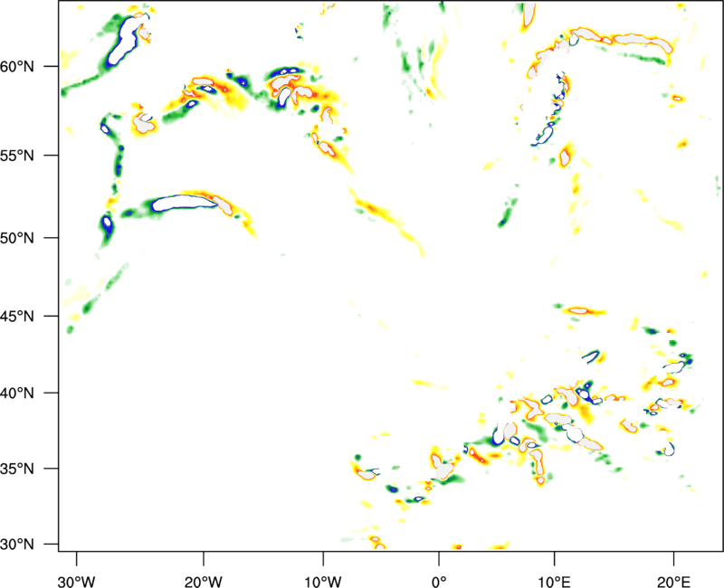Image resolution: width=724 pixels, height=588 pixels.
Task: Click the 0° longitude label
Action: point(439,582)
